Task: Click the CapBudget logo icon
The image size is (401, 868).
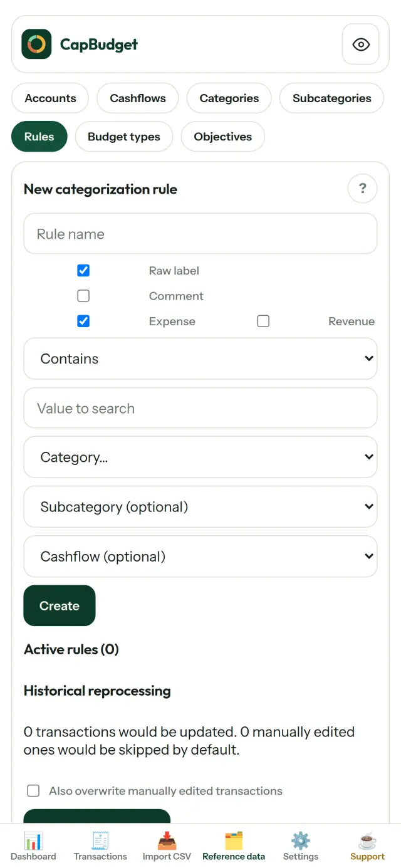Action: click(x=36, y=44)
